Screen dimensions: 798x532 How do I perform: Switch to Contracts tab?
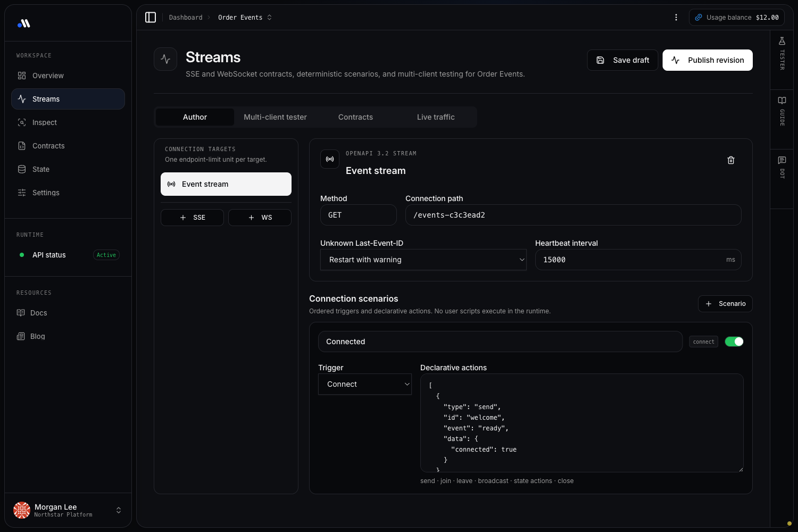point(355,117)
